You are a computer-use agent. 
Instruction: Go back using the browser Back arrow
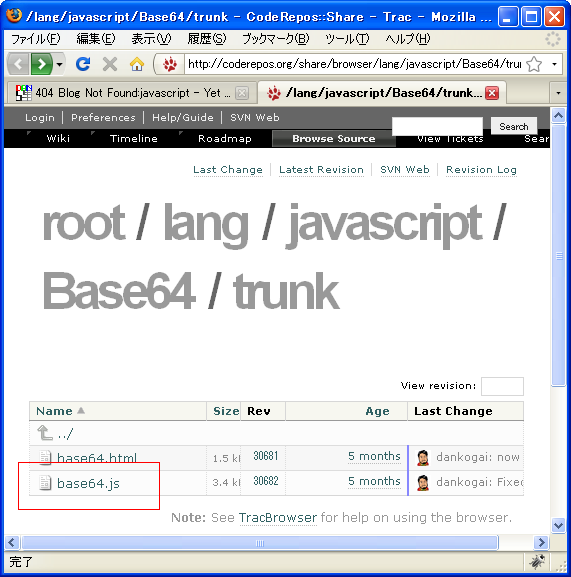(18, 64)
